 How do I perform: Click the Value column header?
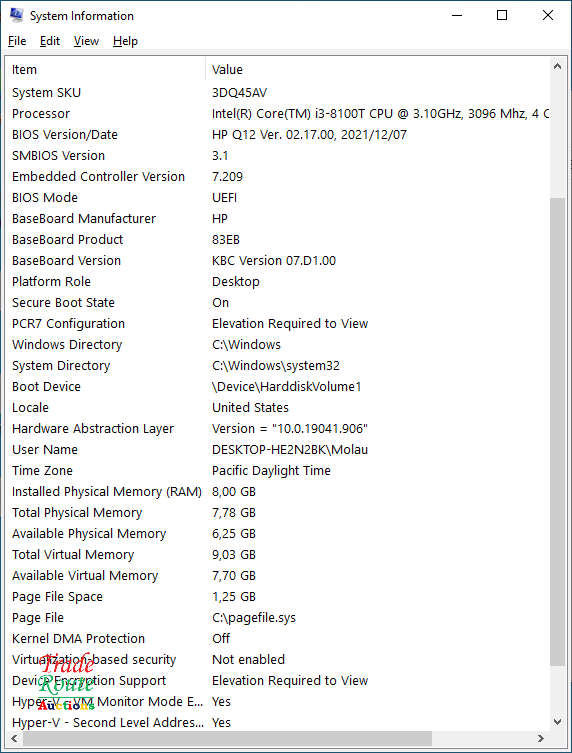tap(377, 70)
